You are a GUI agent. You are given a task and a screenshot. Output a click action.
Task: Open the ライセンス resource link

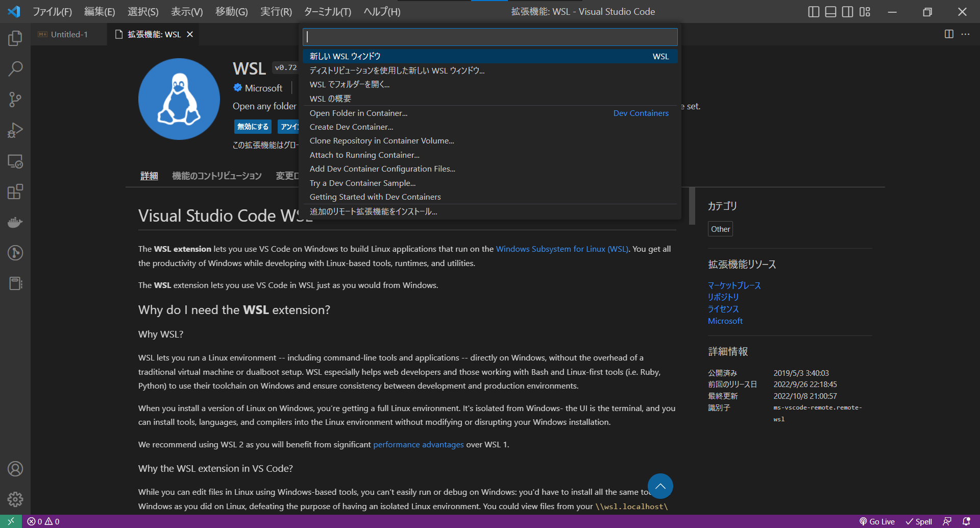[x=723, y=309]
